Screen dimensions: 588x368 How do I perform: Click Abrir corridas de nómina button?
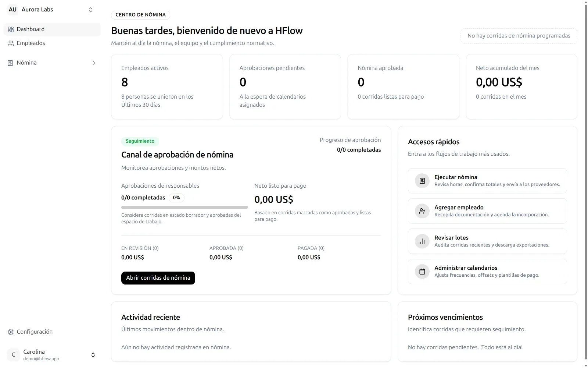click(158, 278)
